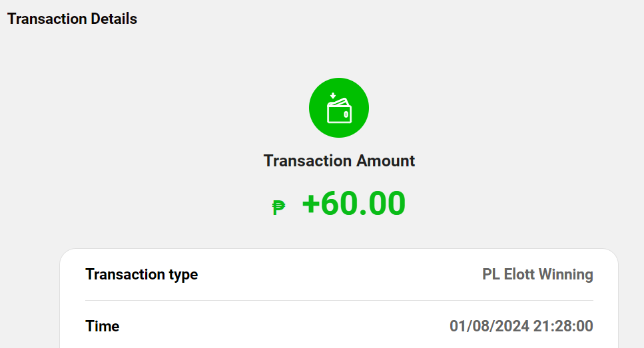Click the Transaction Details page heading
The width and height of the screenshot is (644, 348).
tap(72, 19)
